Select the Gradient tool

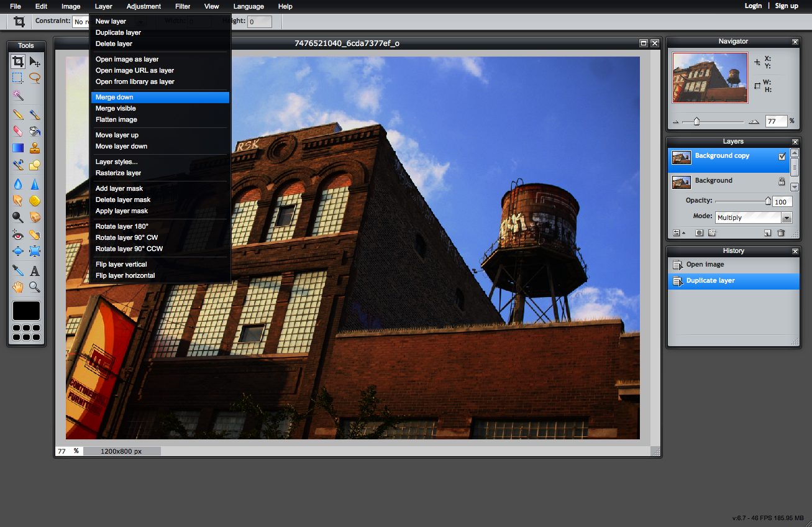coord(18,148)
